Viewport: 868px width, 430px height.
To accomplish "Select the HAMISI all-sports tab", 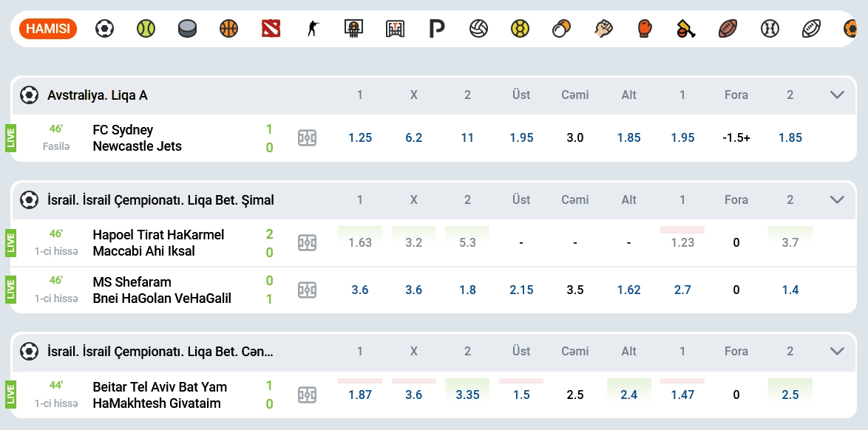I will tap(48, 29).
